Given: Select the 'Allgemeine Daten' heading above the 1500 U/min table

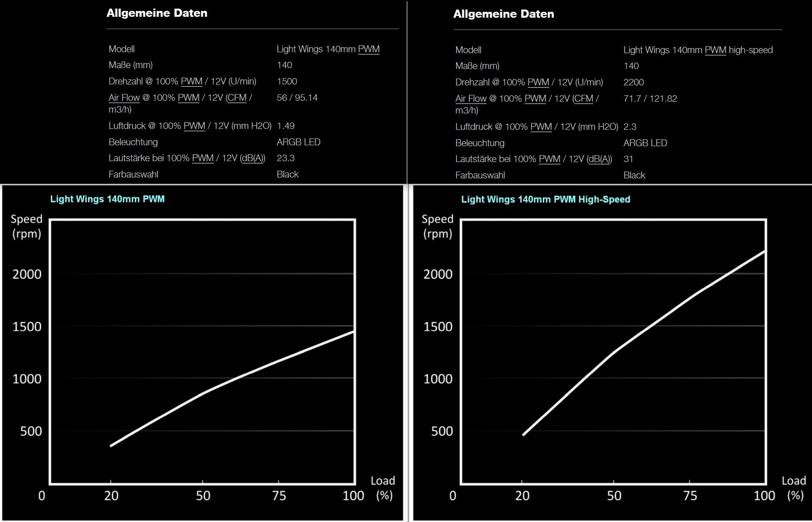Looking at the screenshot, I should pyautogui.click(x=157, y=13).
